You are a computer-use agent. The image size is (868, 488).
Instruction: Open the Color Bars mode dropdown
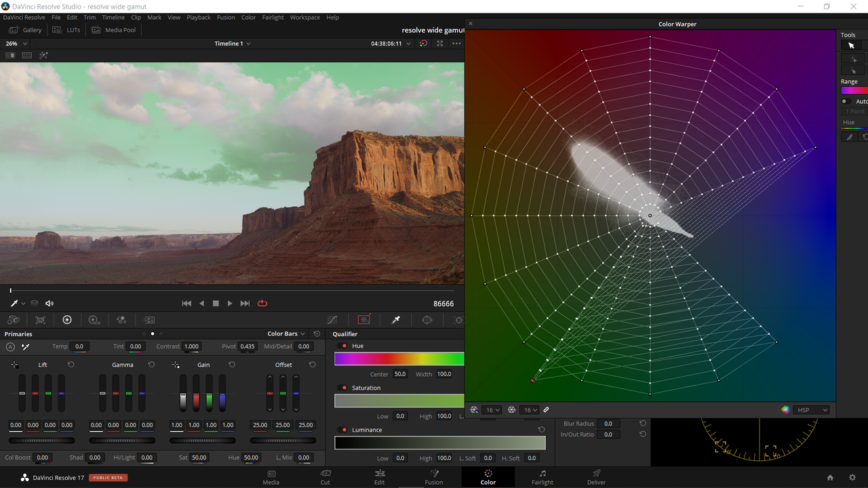pos(286,333)
